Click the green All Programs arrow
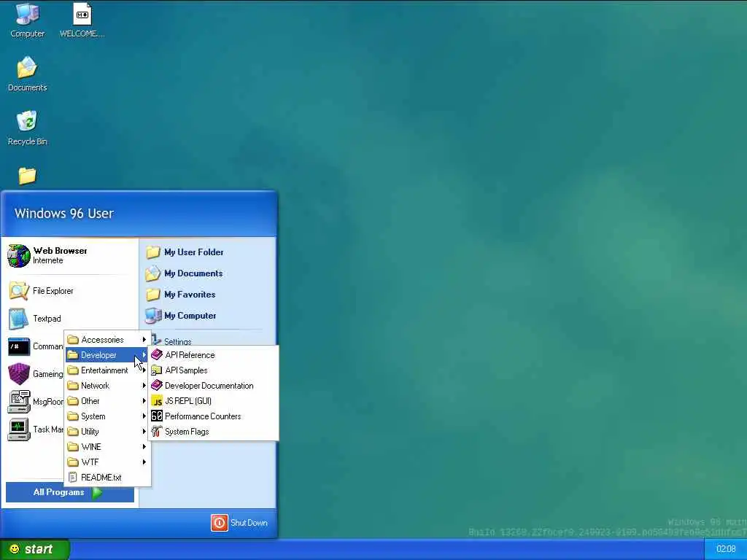 point(97,492)
